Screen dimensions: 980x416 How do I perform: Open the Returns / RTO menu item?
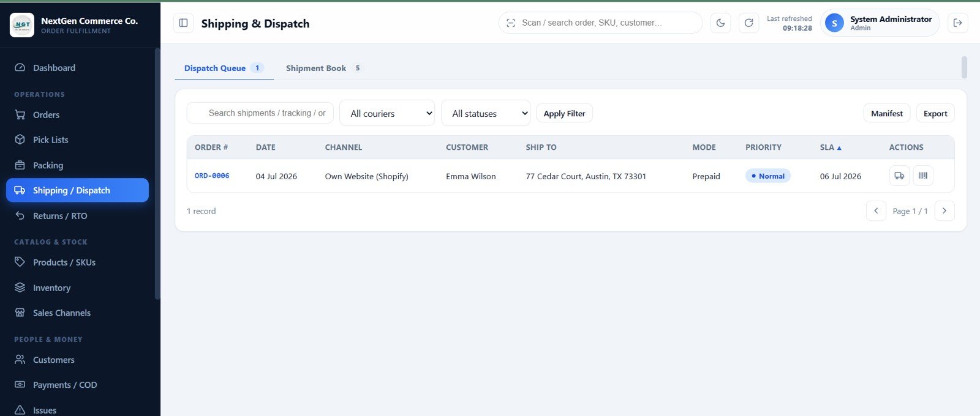tap(77, 216)
